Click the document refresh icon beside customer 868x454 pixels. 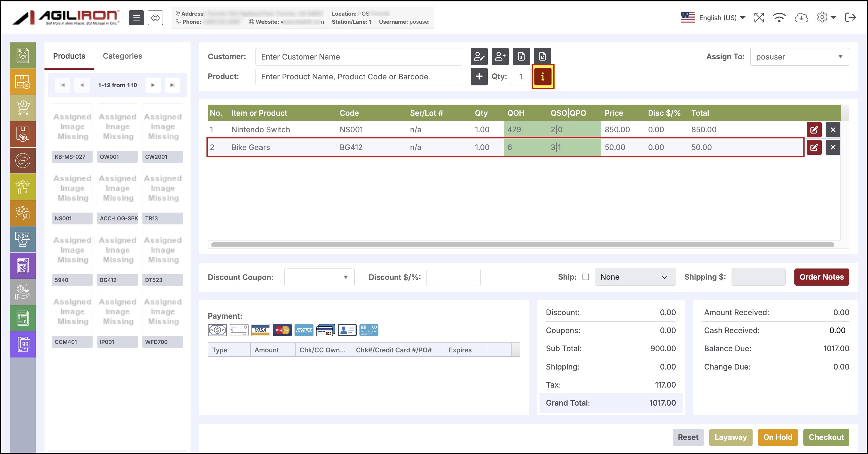pyautogui.click(x=542, y=56)
